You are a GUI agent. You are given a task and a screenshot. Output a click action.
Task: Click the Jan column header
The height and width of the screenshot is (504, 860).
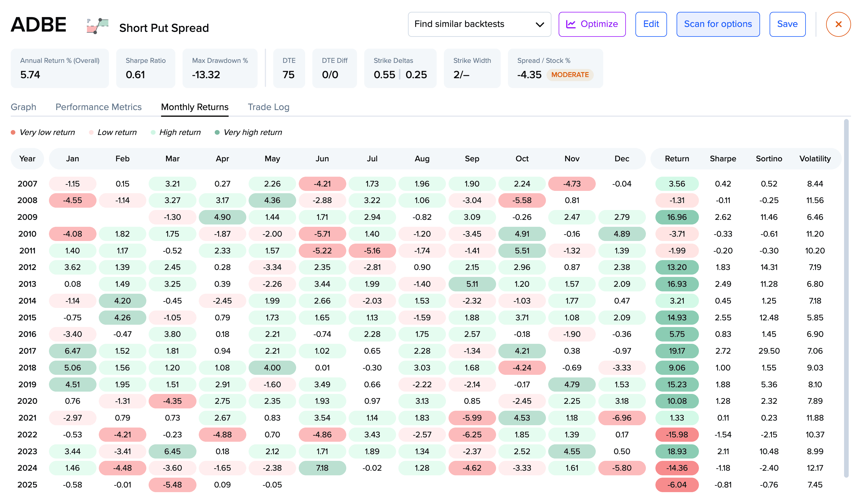click(72, 159)
